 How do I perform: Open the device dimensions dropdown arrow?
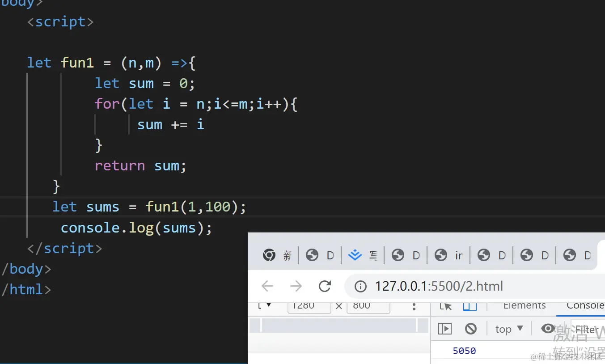[x=268, y=305]
